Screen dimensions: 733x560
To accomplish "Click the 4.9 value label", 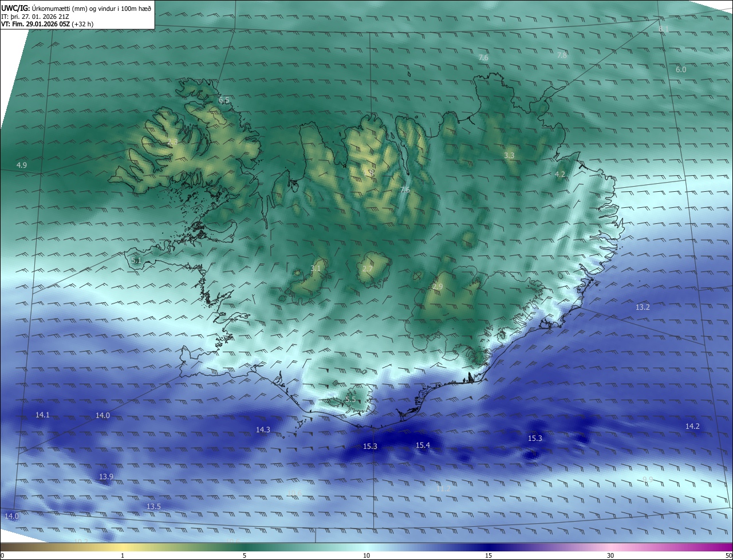I will pyautogui.click(x=21, y=165).
